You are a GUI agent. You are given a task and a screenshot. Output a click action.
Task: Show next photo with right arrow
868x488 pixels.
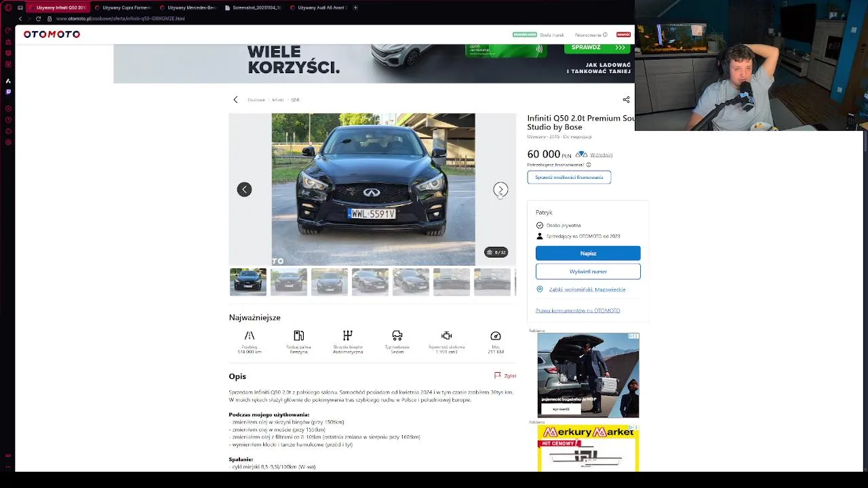pyautogui.click(x=500, y=189)
